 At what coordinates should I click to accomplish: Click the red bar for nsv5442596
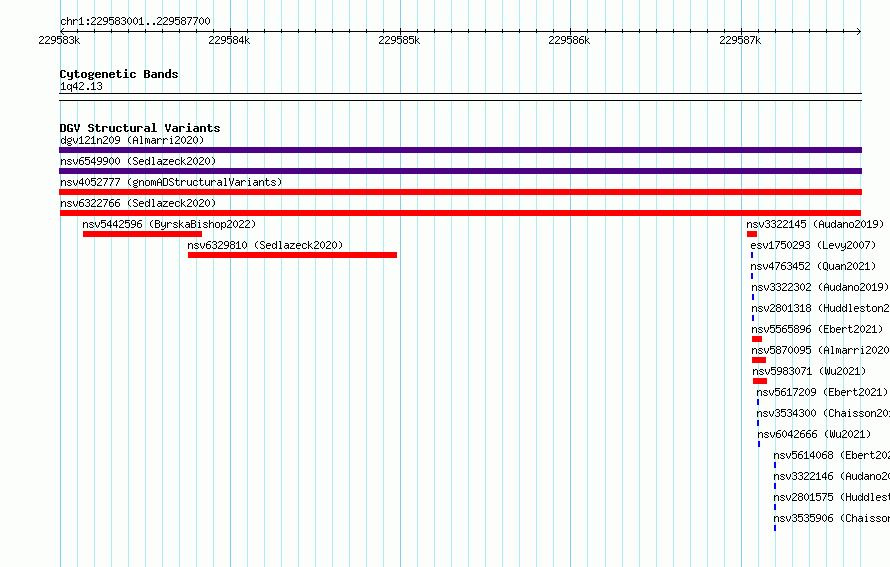point(142,234)
